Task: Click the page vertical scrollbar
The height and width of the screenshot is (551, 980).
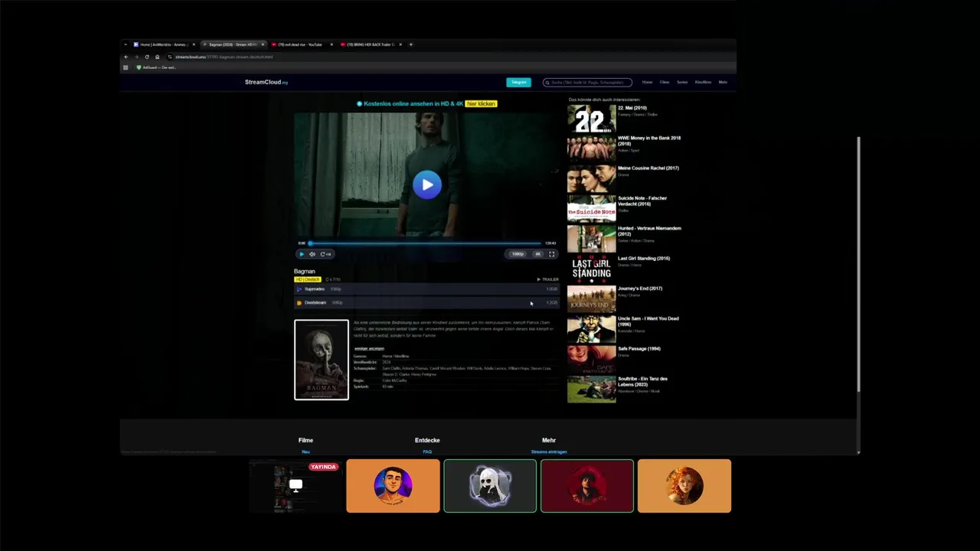Action: coord(858,266)
